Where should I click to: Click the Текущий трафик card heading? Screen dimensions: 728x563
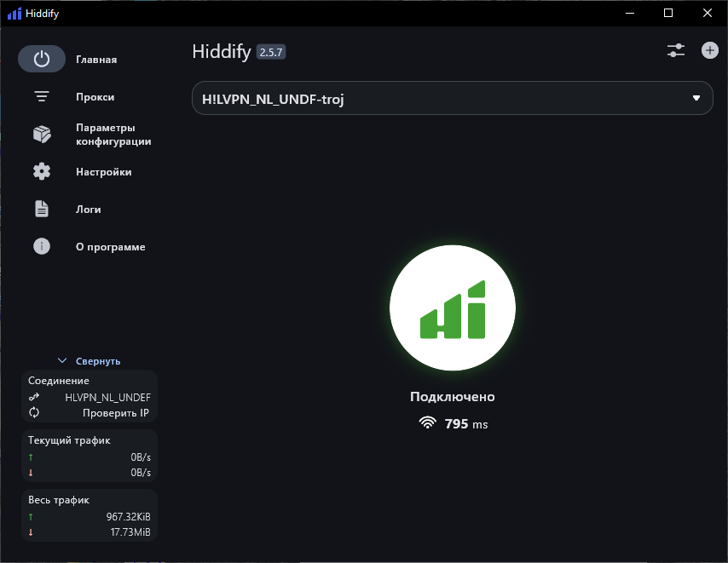point(69,440)
